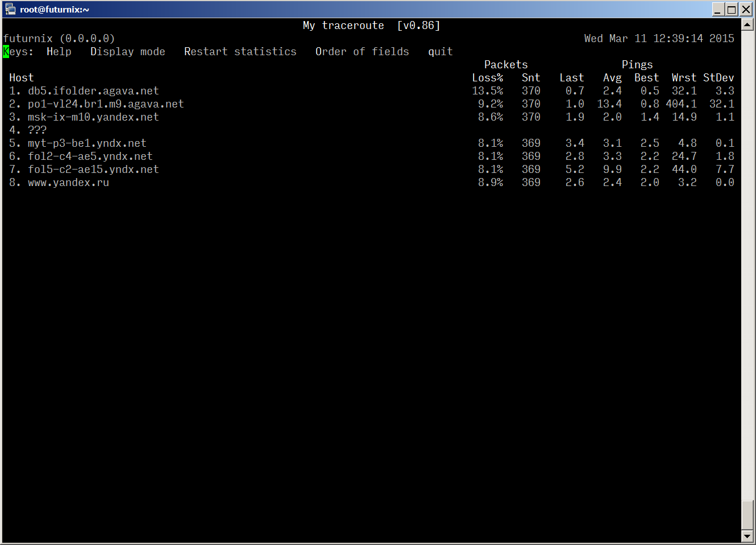Click the Best column header

point(647,78)
